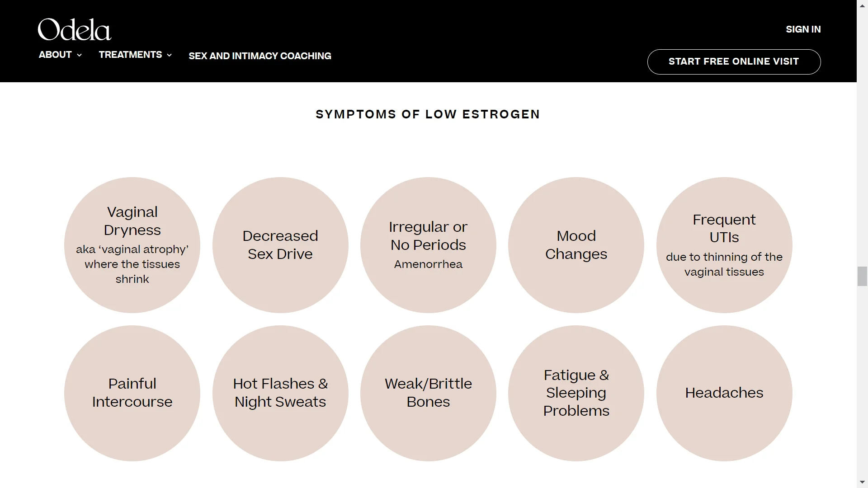Expand the About menu chevron

(x=80, y=55)
